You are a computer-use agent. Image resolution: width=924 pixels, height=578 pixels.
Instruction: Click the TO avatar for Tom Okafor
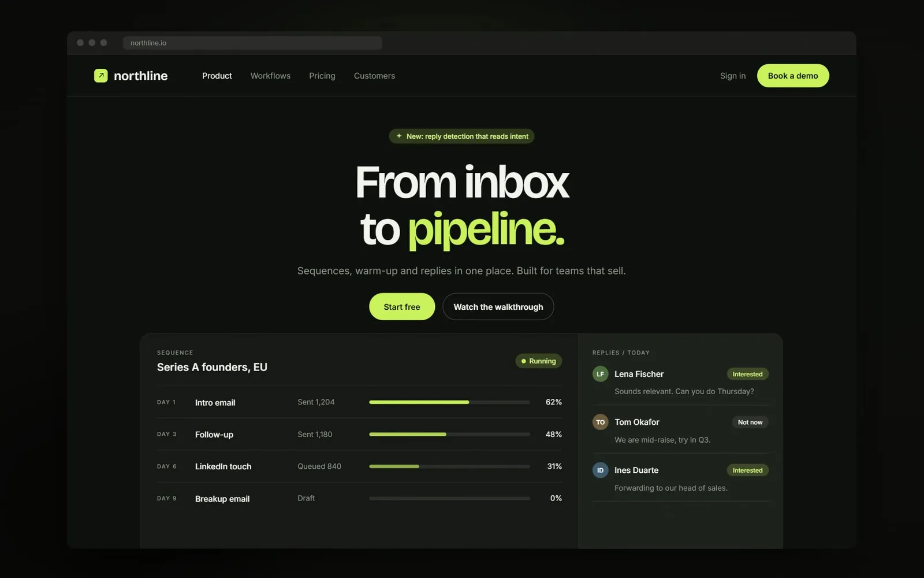tap(600, 422)
